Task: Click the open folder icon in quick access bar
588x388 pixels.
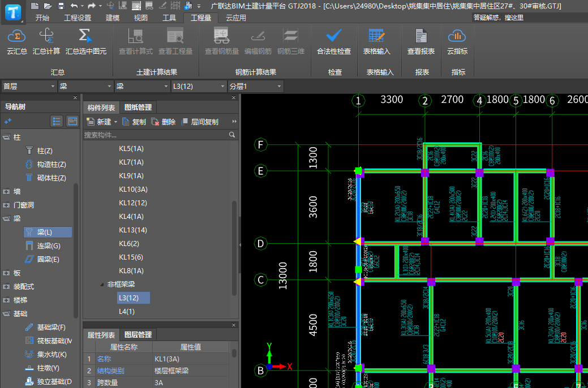Action: coord(48,6)
